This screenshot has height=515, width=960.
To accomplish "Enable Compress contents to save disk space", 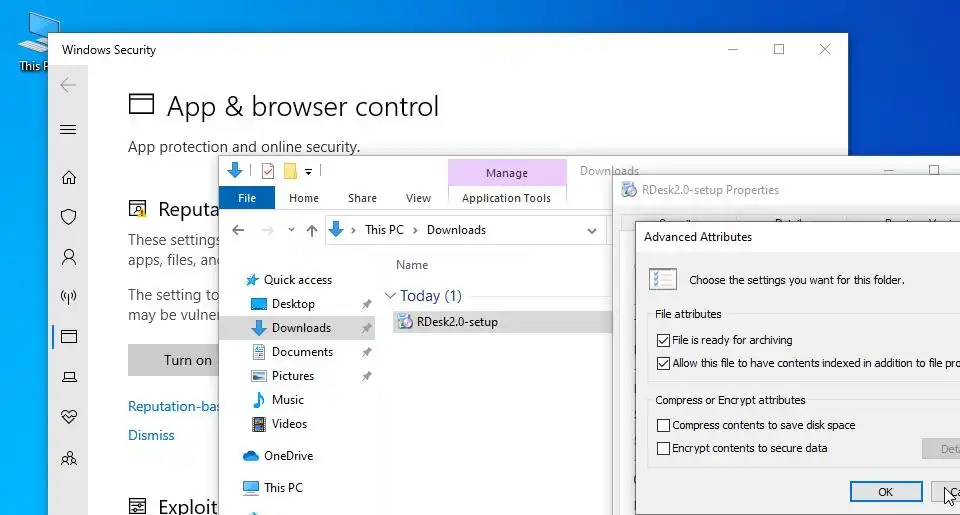I will 662,425.
